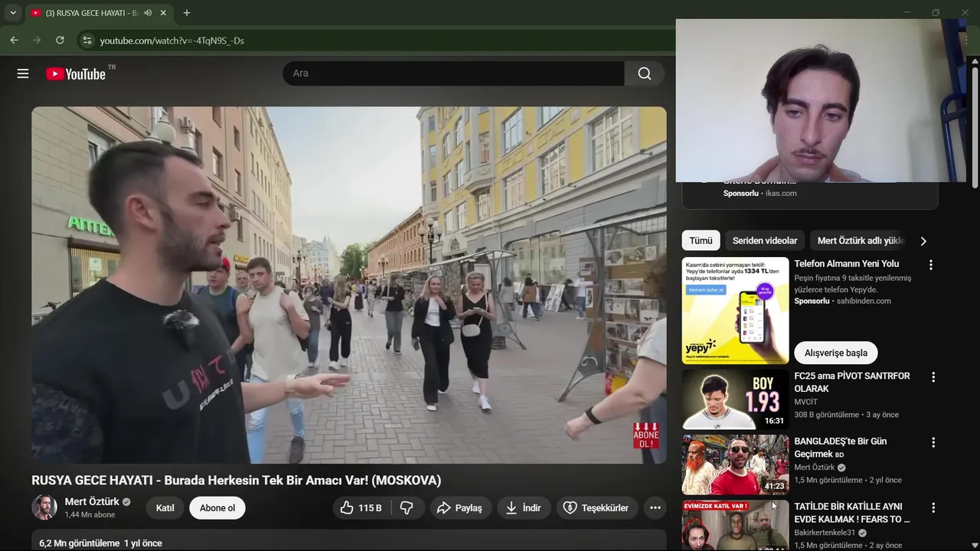980x551 pixels.
Task: Open the FC25 ama PİVOT SANTRFOR title
Action: [x=852, y=382]
